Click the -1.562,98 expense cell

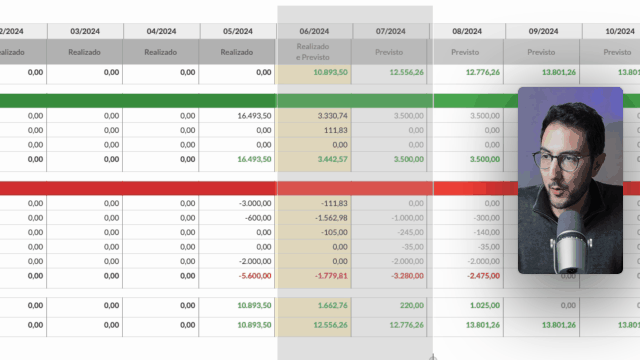point(331,218)
